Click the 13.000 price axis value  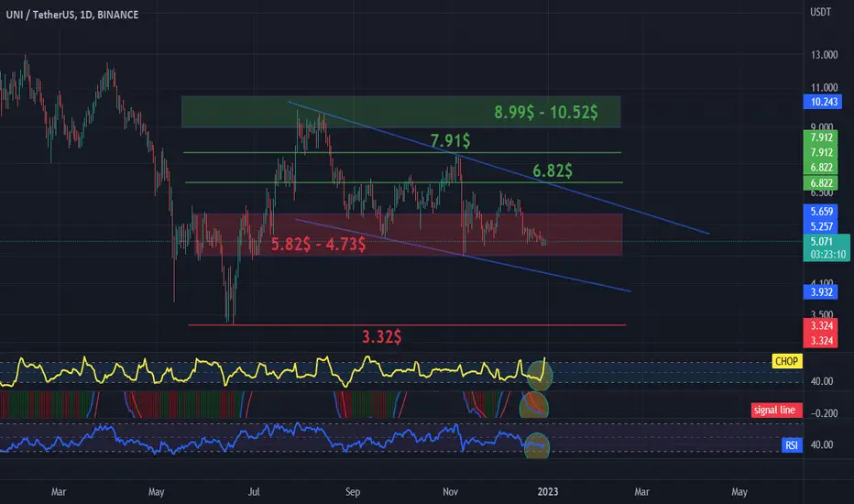pos(824,54)
